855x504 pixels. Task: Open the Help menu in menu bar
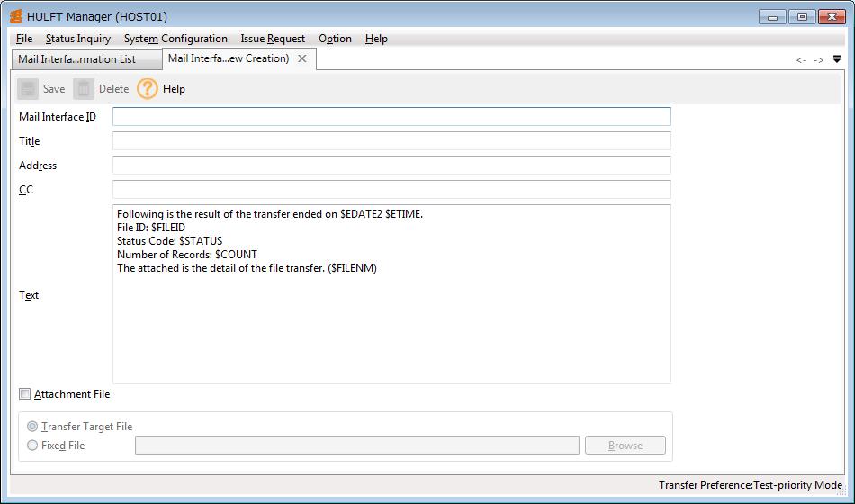(x=376, y=39)
